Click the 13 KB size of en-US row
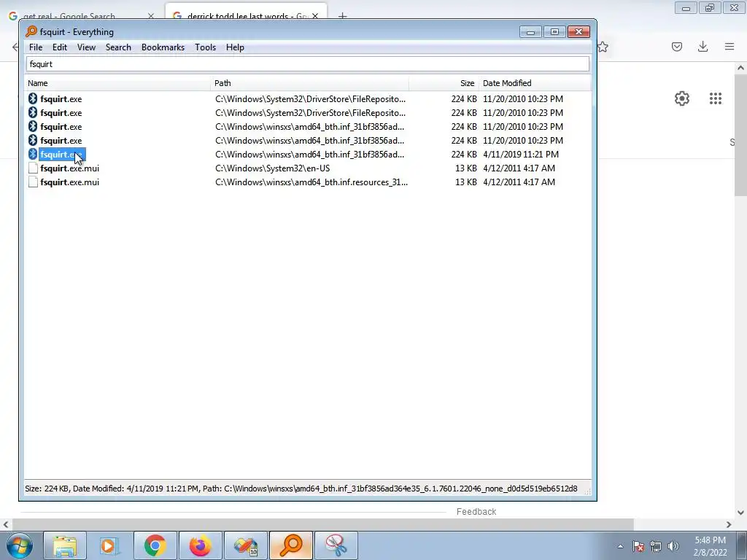747x560 pixels. (466, 168)
